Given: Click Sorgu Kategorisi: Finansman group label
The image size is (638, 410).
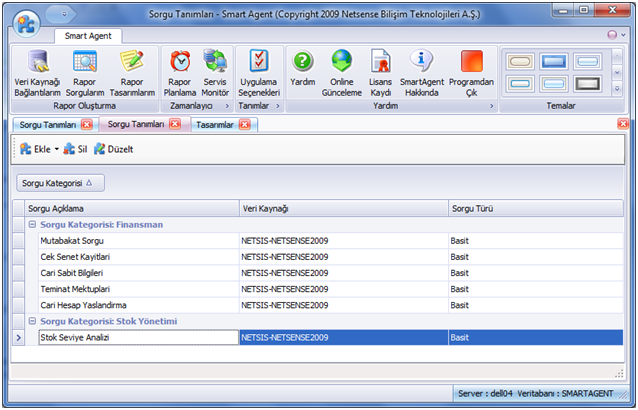Looking at the screenshot, I should [102, 225].
